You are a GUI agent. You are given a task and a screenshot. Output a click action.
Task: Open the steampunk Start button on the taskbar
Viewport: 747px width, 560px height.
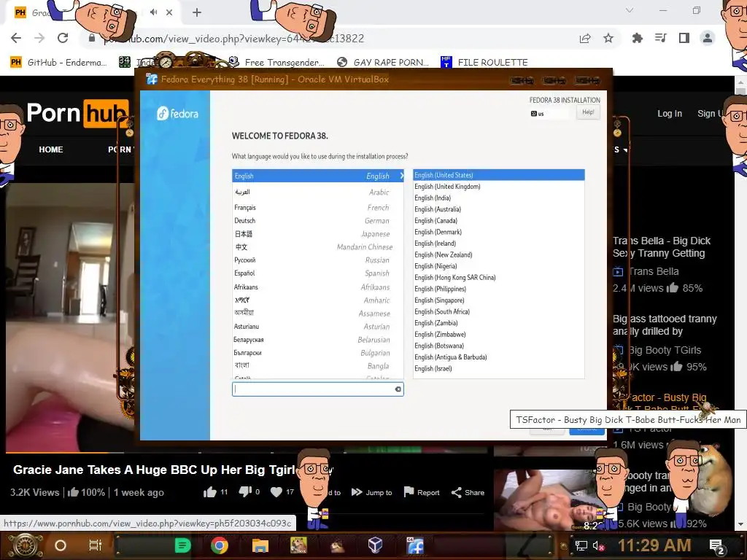(x=25, y=545)
